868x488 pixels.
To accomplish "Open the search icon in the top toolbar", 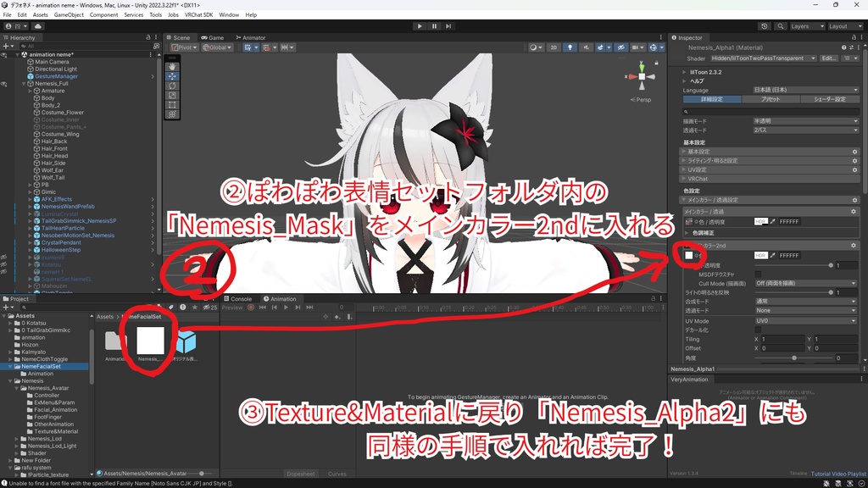I will 780,26.
